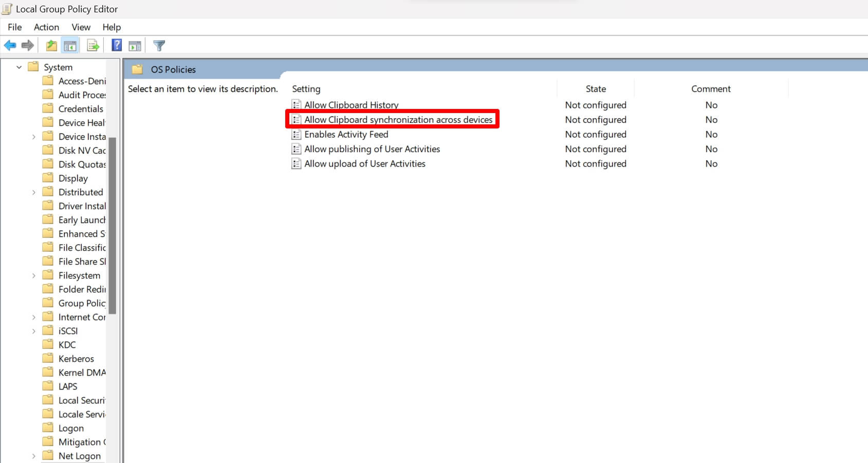Viewport: 868px width, 463px height.
Task: Select the Folder Redirection tree item
Action: (x=82, y=289)
